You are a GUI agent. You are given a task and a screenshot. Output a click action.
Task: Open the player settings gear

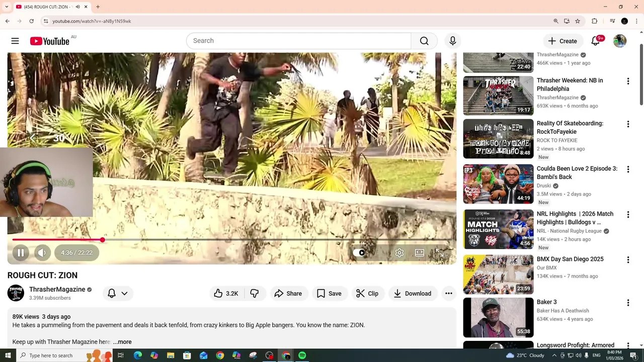pyautogui.click(x=399, y=253)
